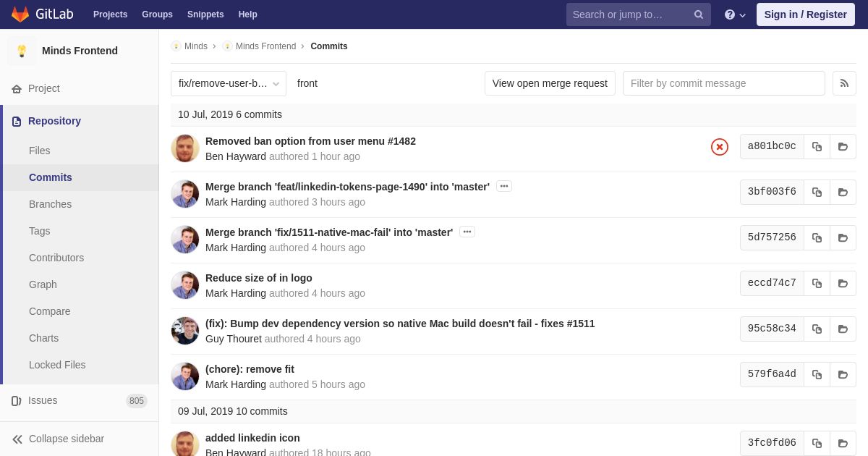Copy commit SHA 3bf003f6 to clipboard

pyautogui.click(x=817, y=192)
